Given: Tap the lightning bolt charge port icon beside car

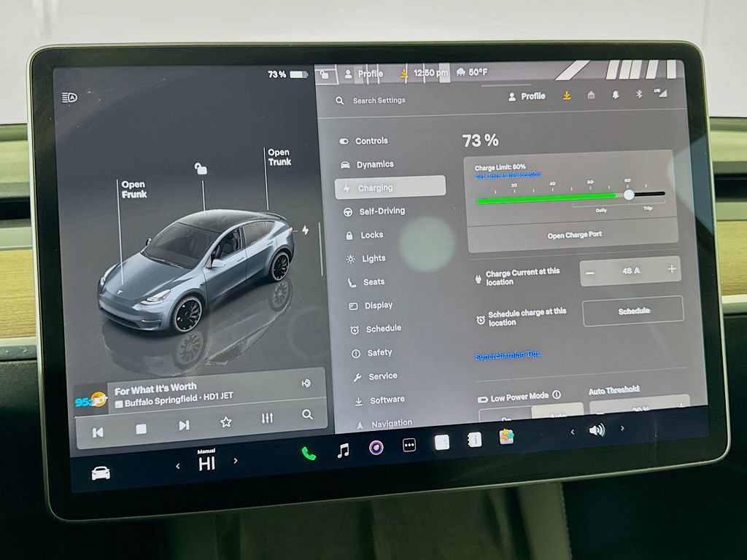Looking at the screenshot, I should [x=306, y=230].
